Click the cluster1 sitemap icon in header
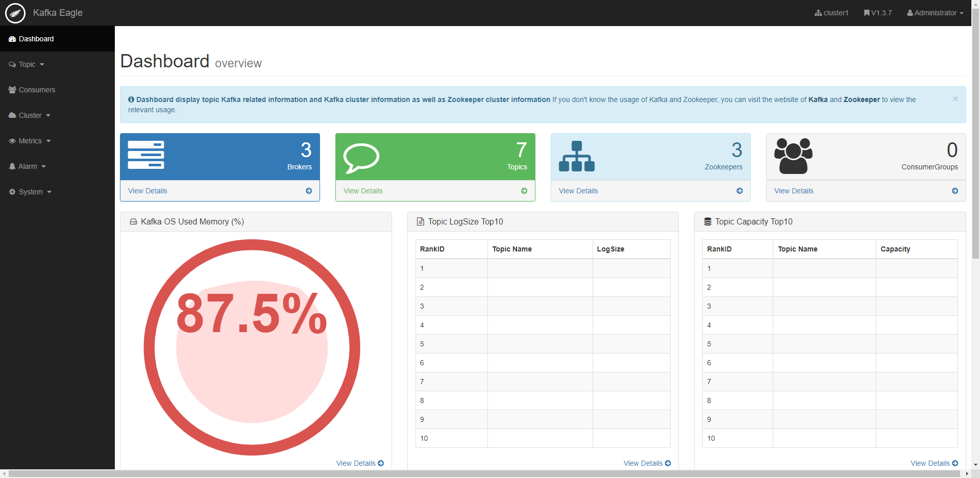 [x=818, y=13]
